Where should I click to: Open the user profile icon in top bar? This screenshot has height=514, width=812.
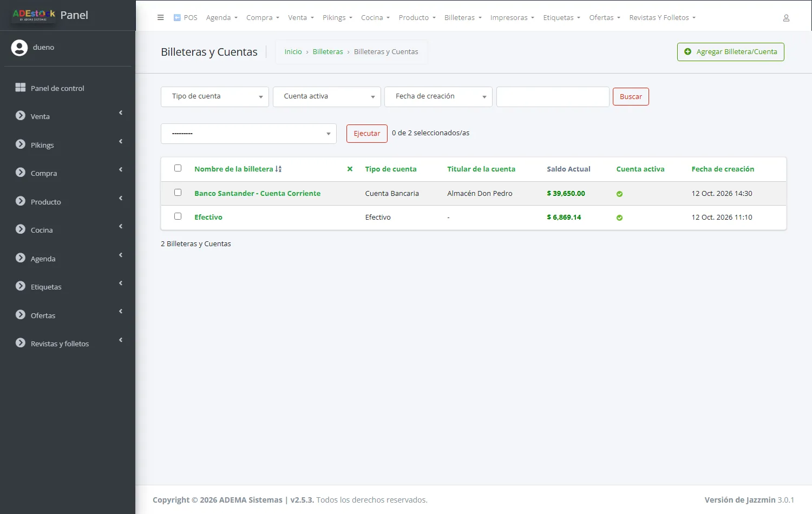[786, 18]
